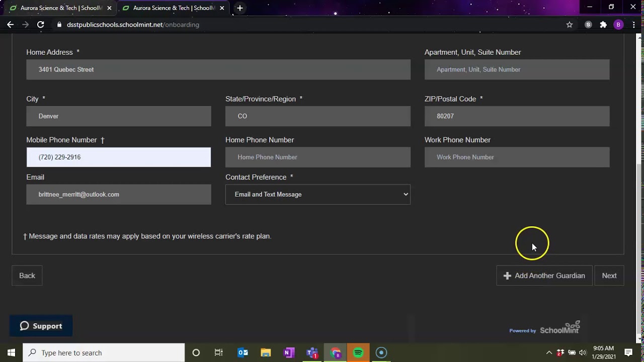The height and width of the screenshot is (362, 644).
Task: Open the S extension icon
Action: (x=588, y=25)
